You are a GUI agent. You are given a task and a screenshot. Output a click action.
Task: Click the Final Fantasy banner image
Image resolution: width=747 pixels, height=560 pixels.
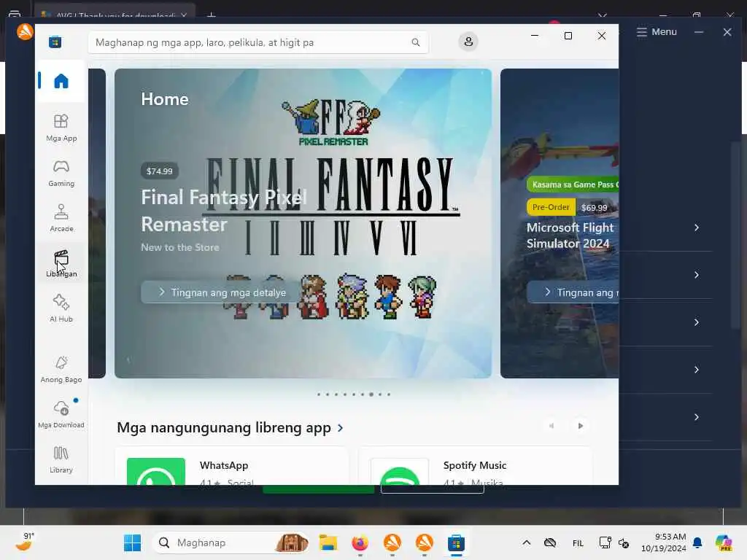(x=303, y=223)
